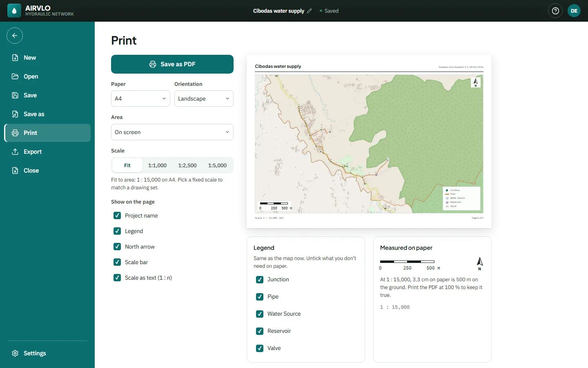Image resolution: width=588 pixels, height=368 pixels.
Task: Choose Save as in the sidebar
Action: click(47, 114)
